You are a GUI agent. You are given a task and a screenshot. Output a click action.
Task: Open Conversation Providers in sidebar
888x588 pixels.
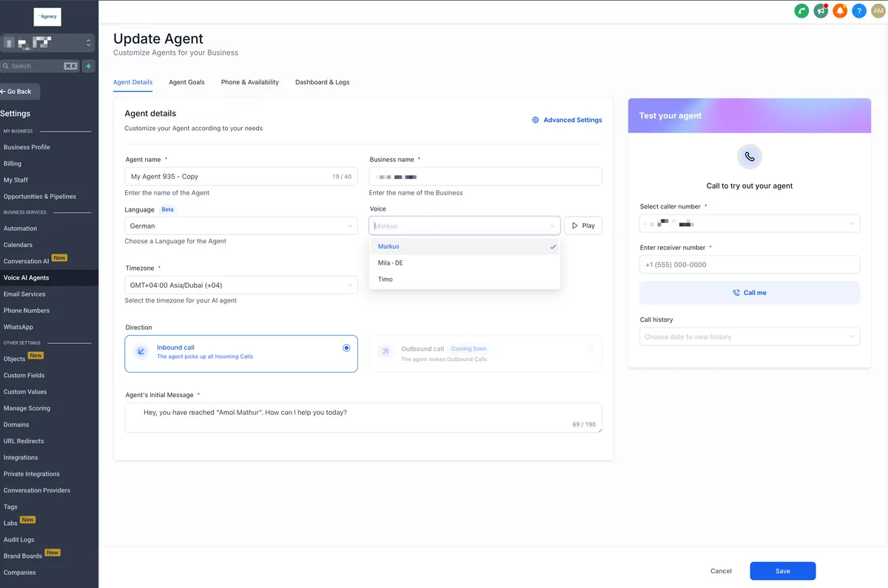(37, 490)
